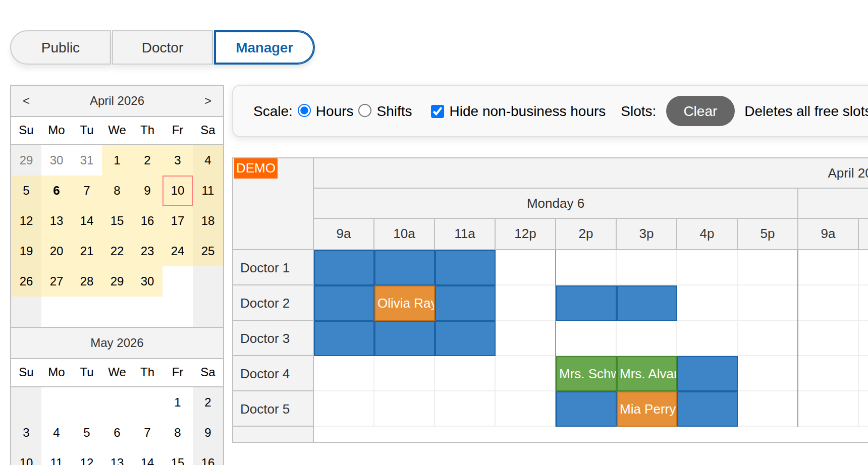The image size is (868, 465).
Task: Switch to the Public view
Action: point(60,47)
